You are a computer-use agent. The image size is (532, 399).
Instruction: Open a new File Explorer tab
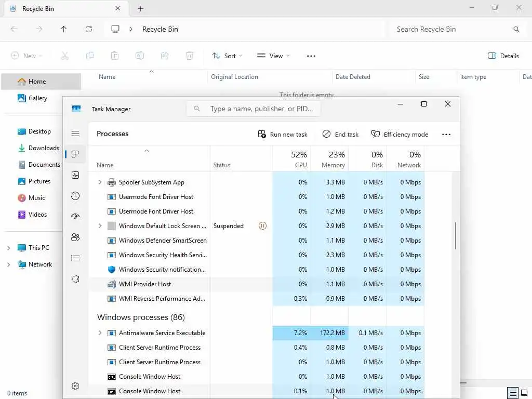140,9
